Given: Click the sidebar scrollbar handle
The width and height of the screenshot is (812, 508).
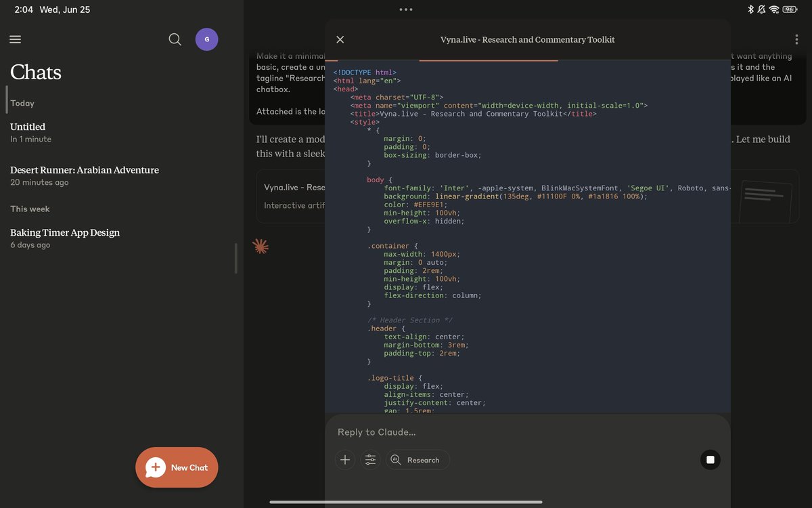Looking at the screenshot, I should [x=236, y=257].
